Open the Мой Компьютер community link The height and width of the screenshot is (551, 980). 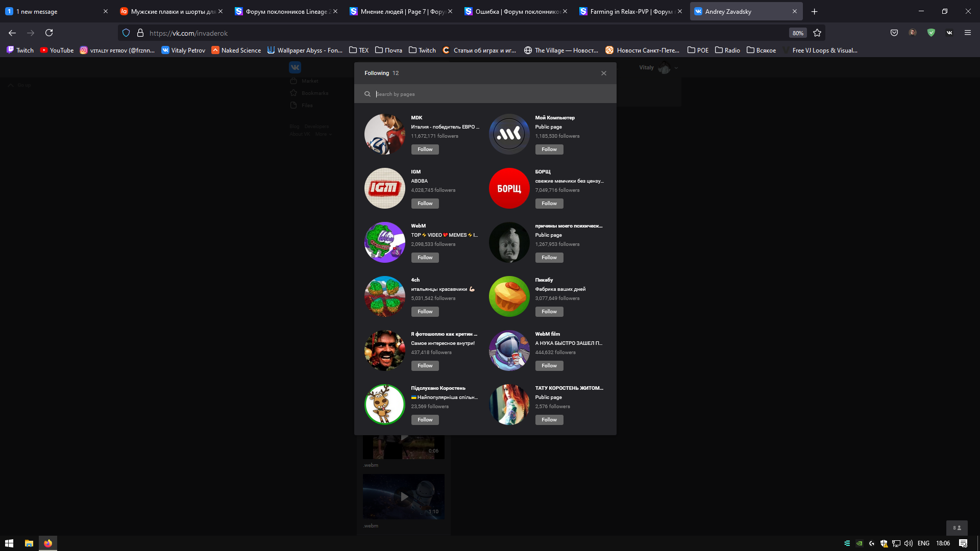pyautogui.click(x=555, y=118)
